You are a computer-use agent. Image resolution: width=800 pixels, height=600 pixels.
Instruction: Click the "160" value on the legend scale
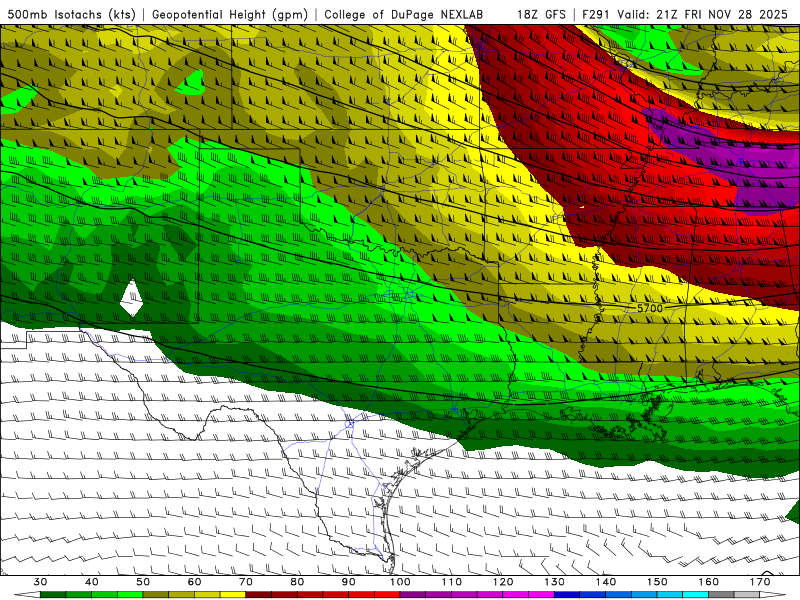(708, 582)
